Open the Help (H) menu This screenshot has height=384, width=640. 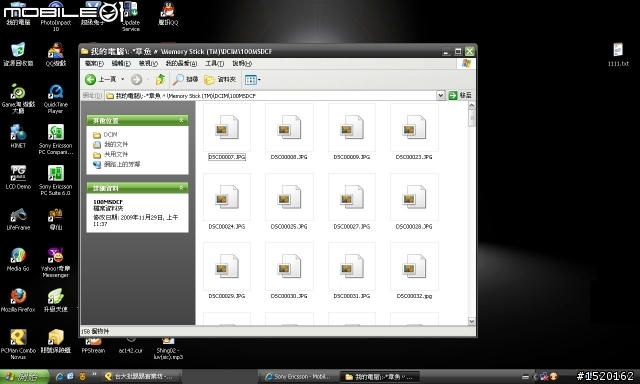coord(242,64)
